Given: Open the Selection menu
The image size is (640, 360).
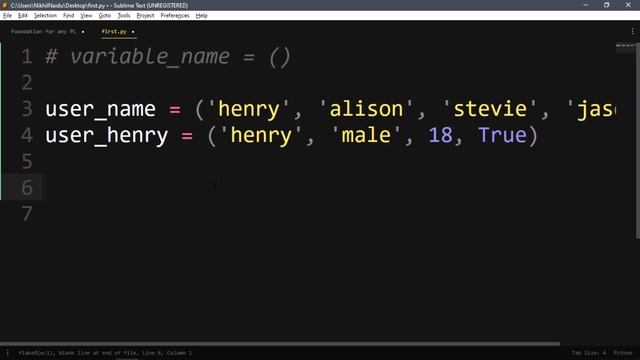Looking at the screenshot, I should coord(45,16).
